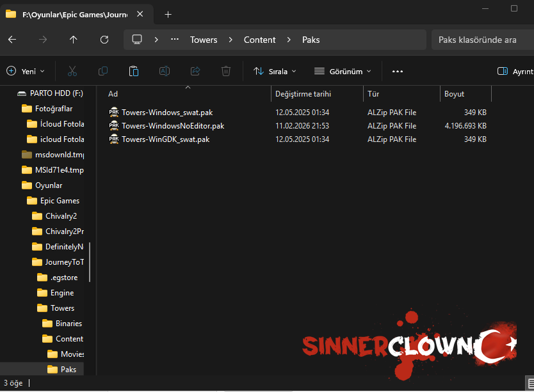534x392 pixels.
Task: Sort by Değiştirme tarihi column header
Action: pos(303,94)
